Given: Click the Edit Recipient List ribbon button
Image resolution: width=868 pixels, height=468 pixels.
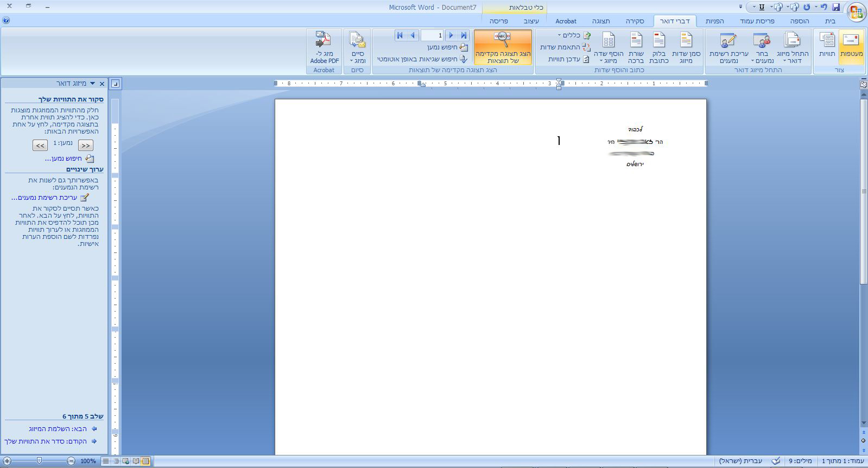Looking at the screenshot, I should [728, 48].
